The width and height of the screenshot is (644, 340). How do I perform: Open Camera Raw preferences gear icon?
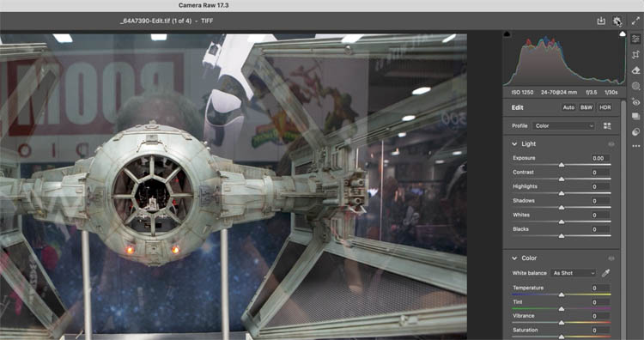617,21
